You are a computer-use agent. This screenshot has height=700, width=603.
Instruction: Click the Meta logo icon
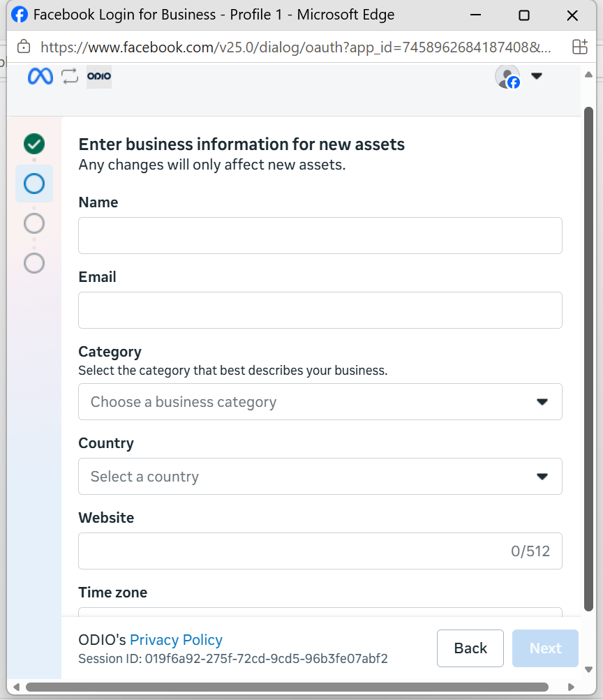(40, 76)
